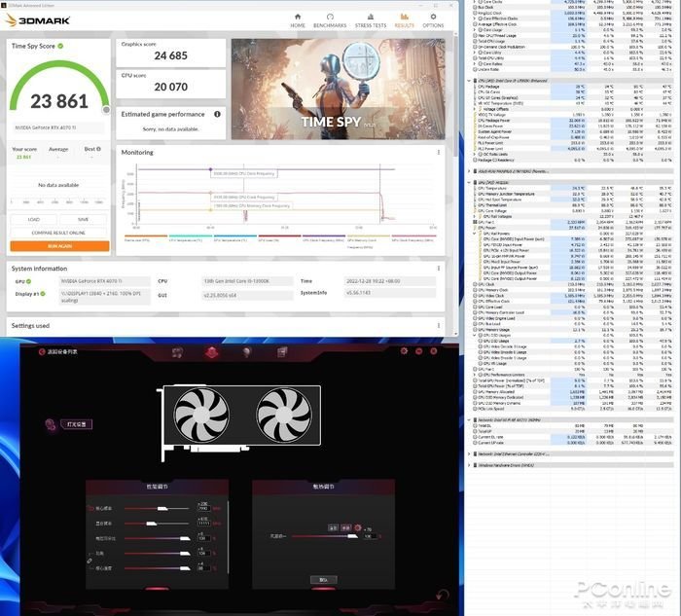Expand the Windows Hardware Errors section
The width and height of the screenshot is (681, 616).
tap(469, 465)
